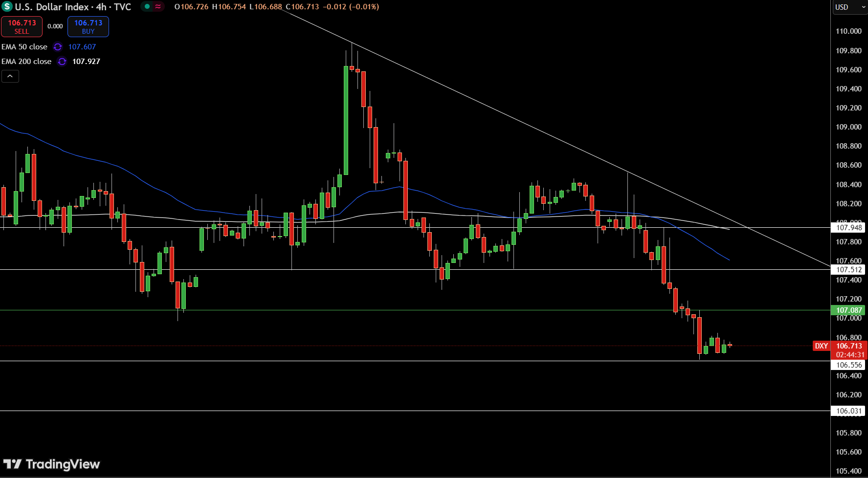Click the pink approximate-sign data icon
The image size is (868, 478).
[x=158, y=6]
